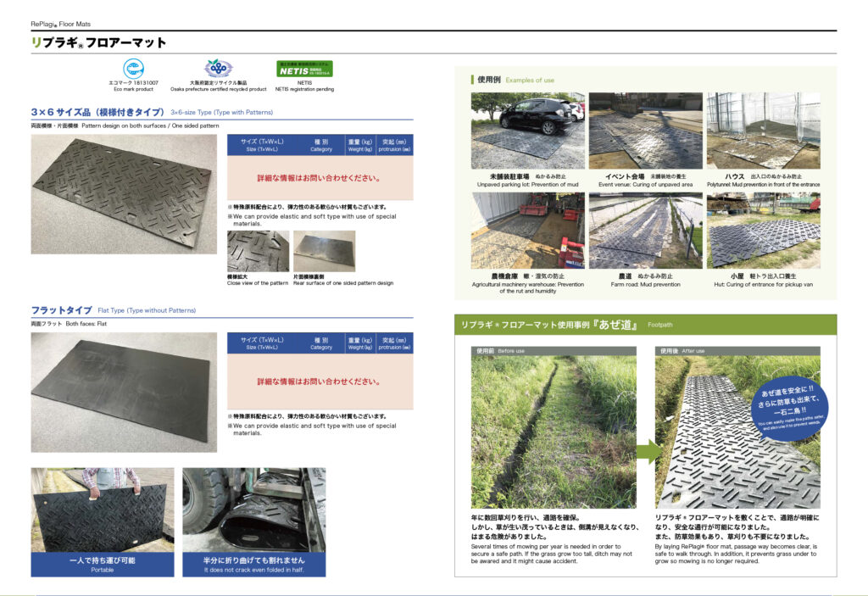Open the folded in half mat photo
Viewport: 868px width, 596px height.
pos(254,510)
